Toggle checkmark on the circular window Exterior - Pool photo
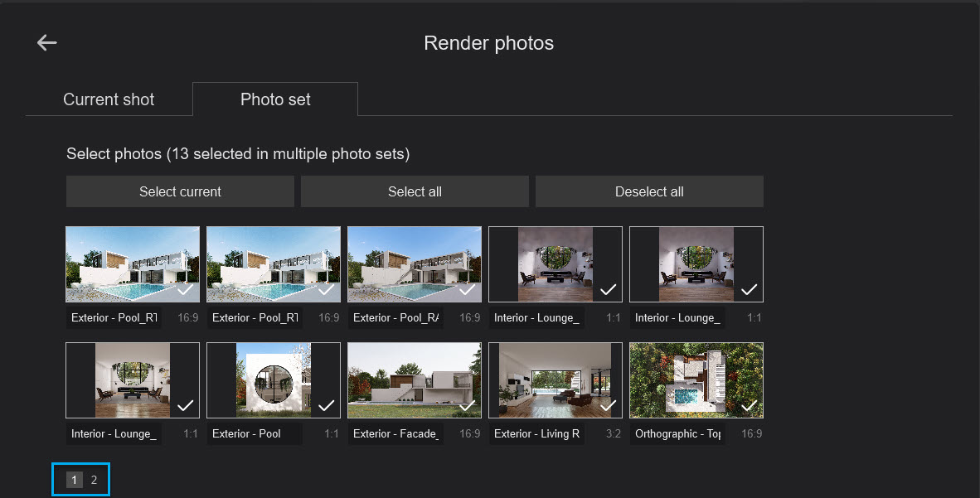The height and width of the screenshot is (498, 980). coord(327,405)
